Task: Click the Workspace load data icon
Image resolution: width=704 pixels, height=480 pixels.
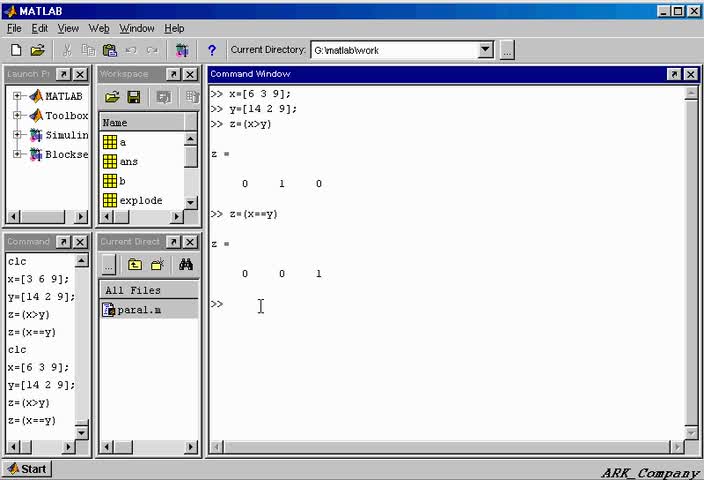Action: click(x=112, y=97)
